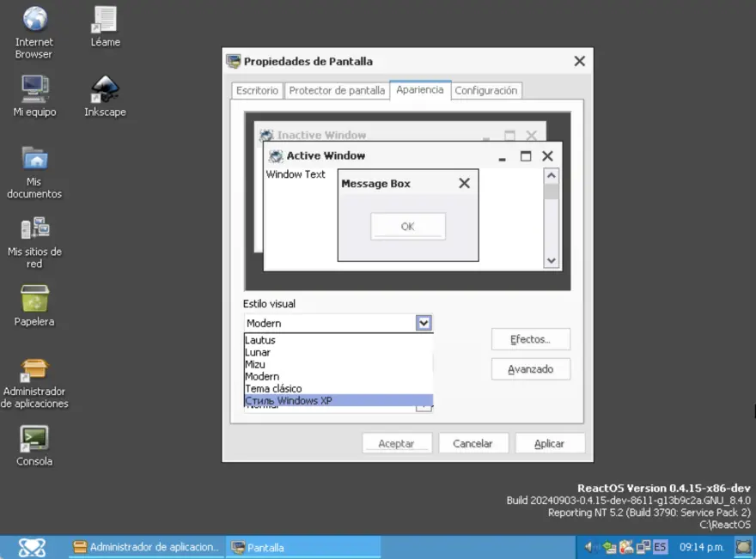Click the Cancelar button
Viewport: 756px width, 559px height.
click(473, 443)
